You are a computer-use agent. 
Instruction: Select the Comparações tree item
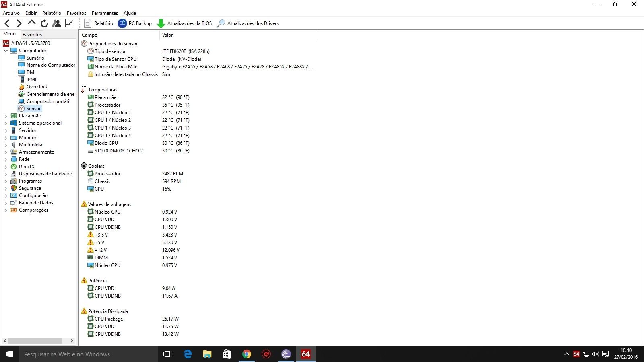[x=29, y=210]
